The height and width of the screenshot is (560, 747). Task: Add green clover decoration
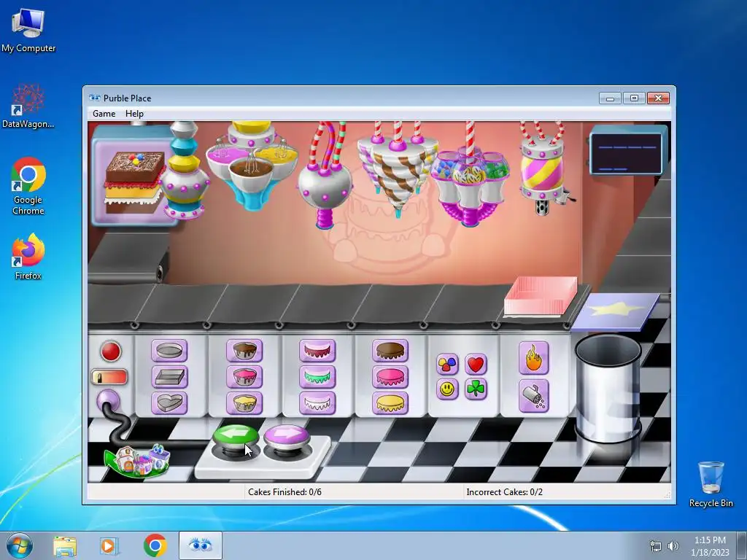click(x=476, y=389)
